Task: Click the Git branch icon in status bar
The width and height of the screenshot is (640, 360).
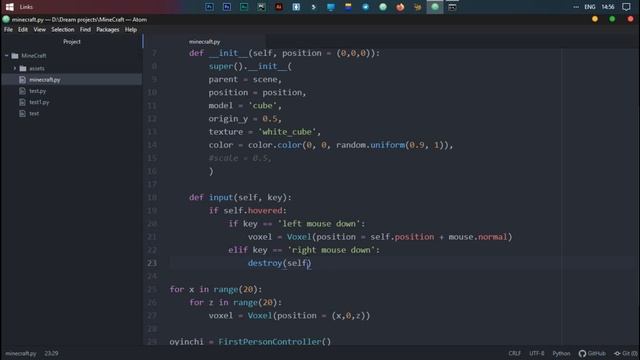Action: (x=617, y=353)
